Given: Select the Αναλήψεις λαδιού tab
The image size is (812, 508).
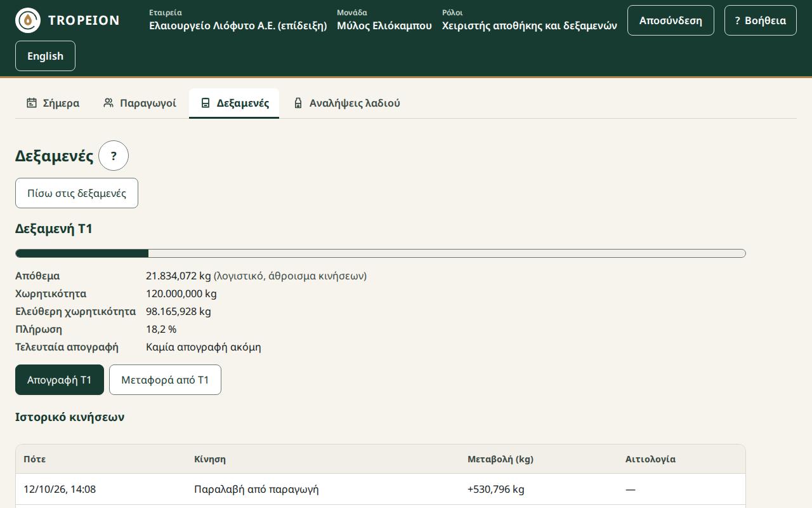Looking at the screenshot, I should coord(346,103).
